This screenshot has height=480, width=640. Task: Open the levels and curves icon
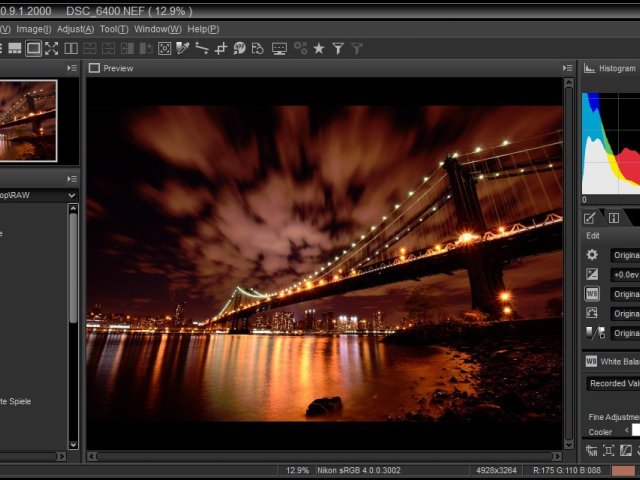626,451
